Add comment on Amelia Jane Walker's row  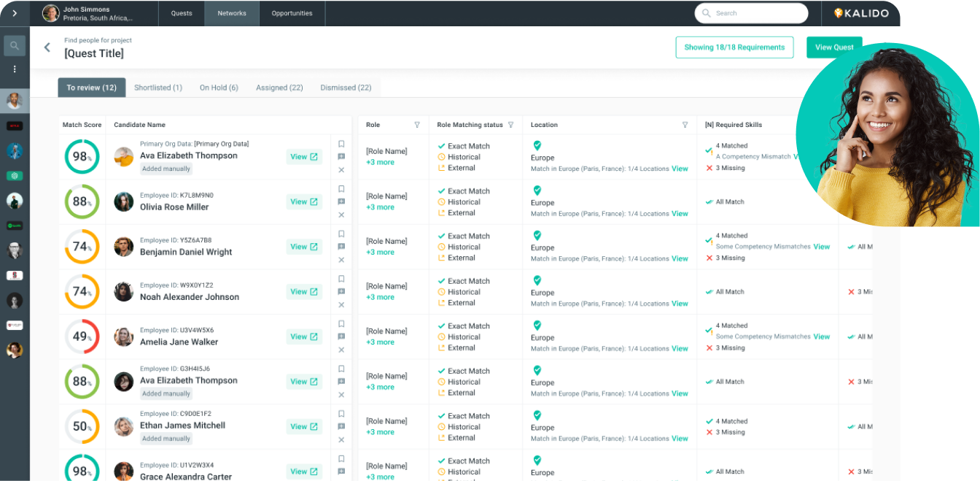341,336
